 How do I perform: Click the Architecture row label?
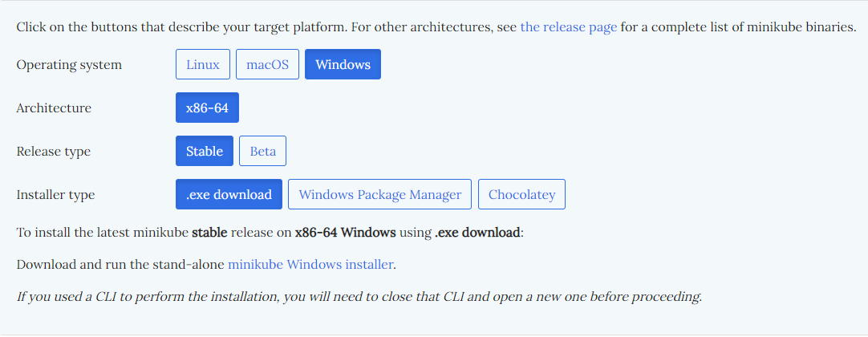[x=54, y=108]
